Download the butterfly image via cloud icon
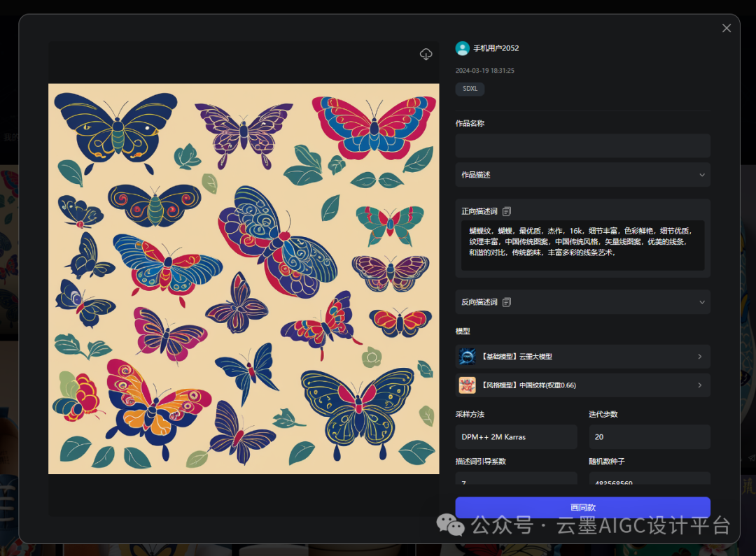The width and height of the screenshot is (756, 556). coord(426,54)
